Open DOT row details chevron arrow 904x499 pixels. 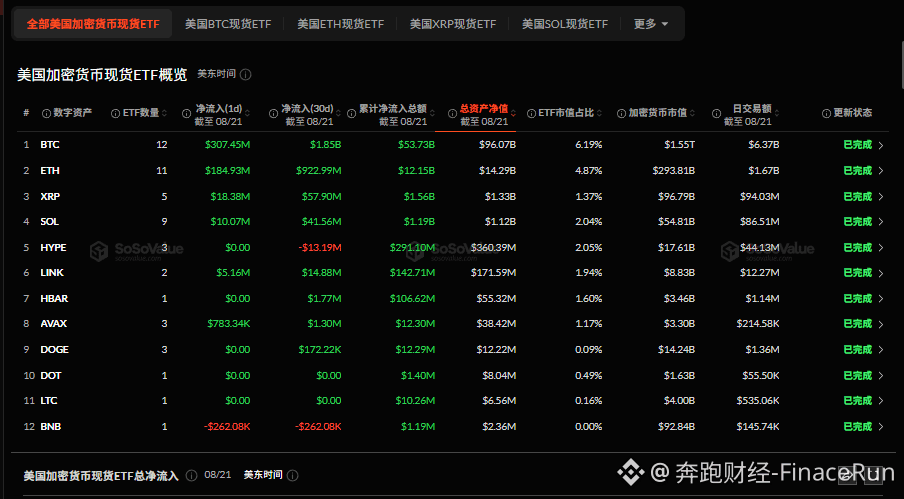coord(881,376)
